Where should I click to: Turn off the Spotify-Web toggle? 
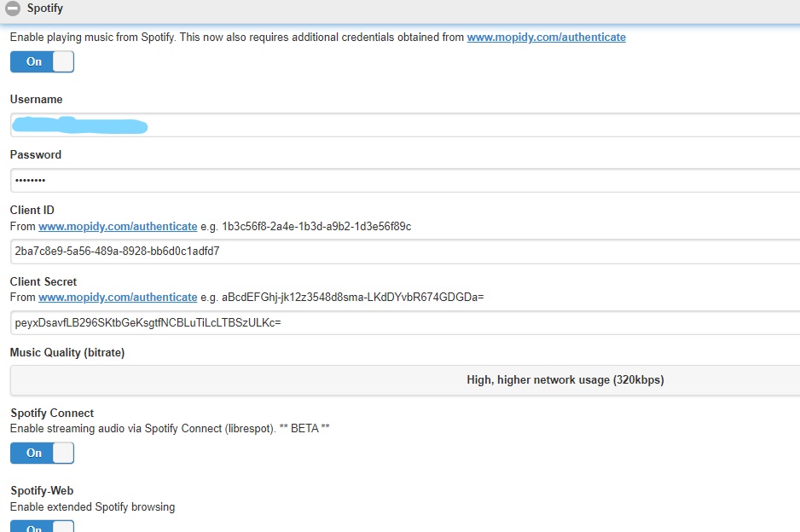42,527
